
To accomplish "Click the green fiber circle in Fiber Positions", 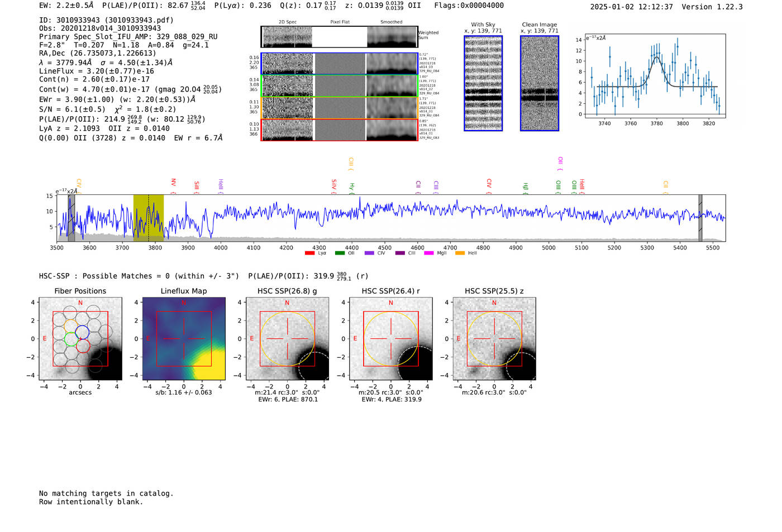I will tap(71, 339).
